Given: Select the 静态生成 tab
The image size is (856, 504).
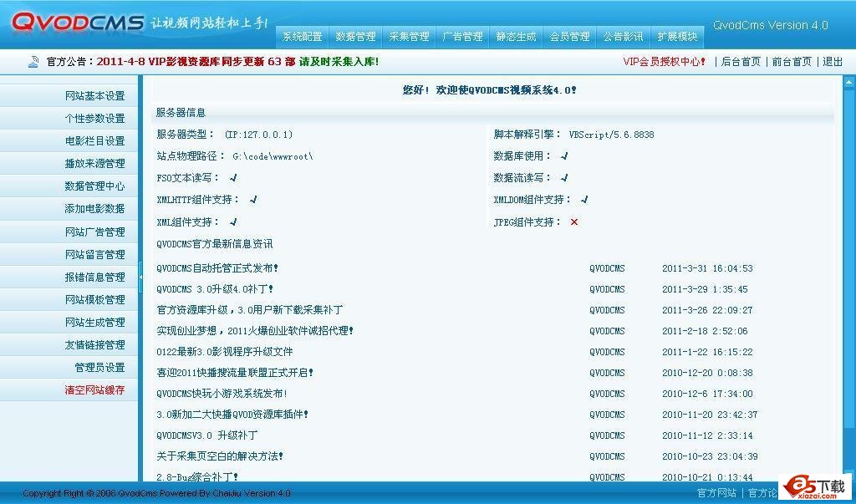Looking at the screenshot, I should pos(516,37).
